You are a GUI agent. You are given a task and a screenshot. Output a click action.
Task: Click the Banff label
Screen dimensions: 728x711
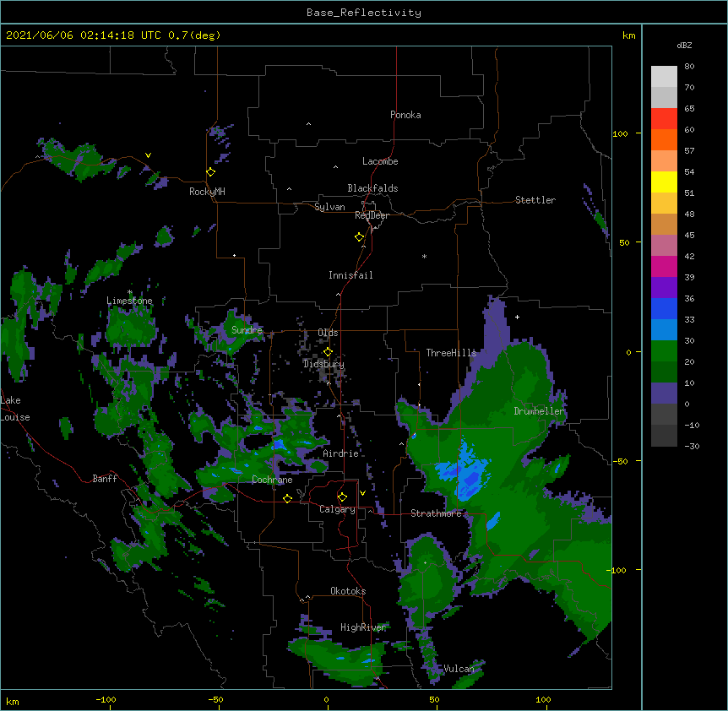tap(105, 479)
